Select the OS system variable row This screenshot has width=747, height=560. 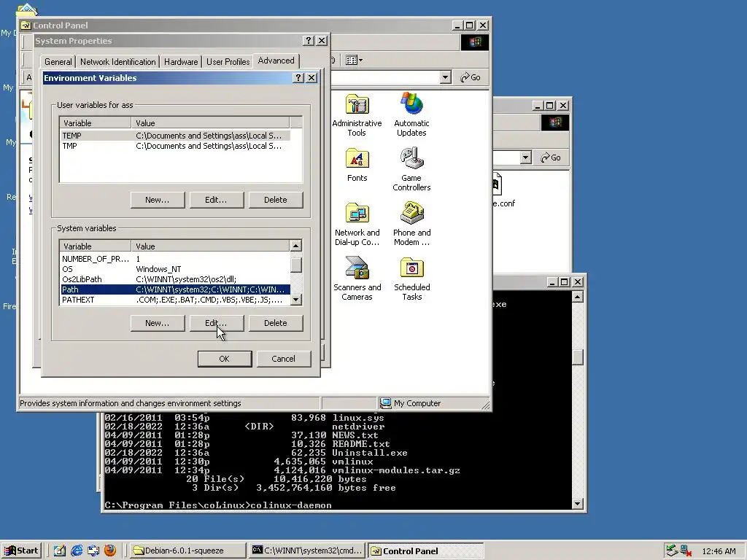(x=175, y=269)
